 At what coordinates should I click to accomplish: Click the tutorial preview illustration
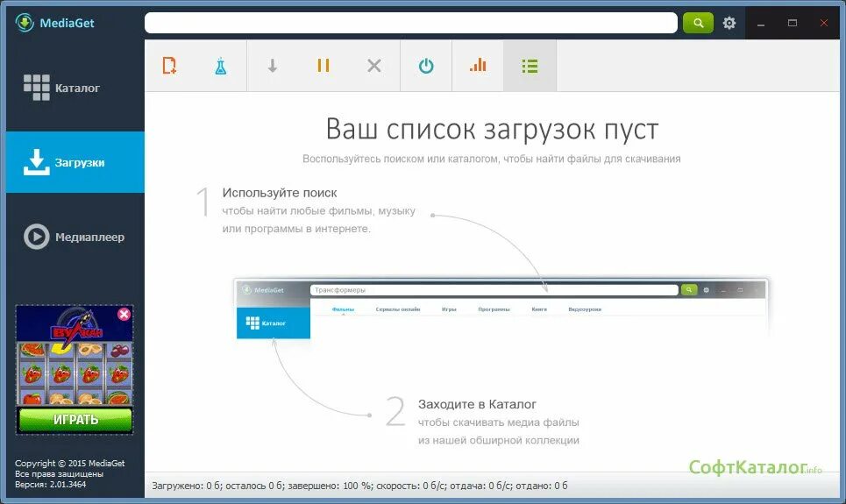[501, 309]
